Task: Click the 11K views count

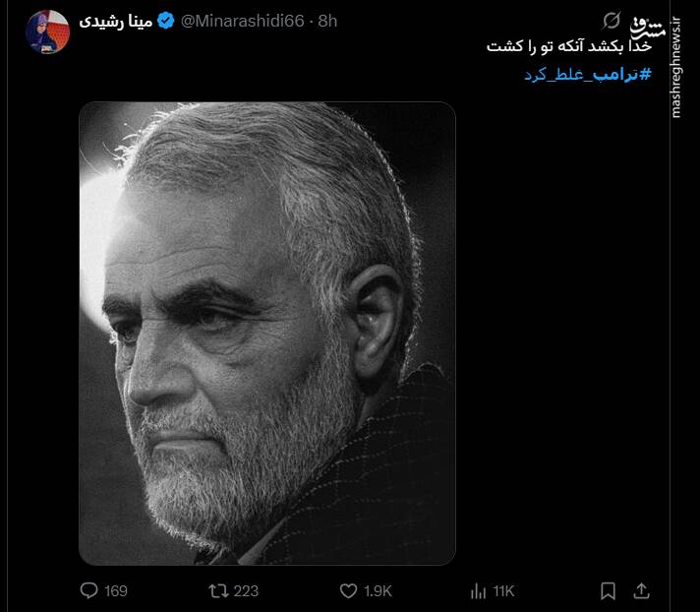Action: [x=503, y=590]
